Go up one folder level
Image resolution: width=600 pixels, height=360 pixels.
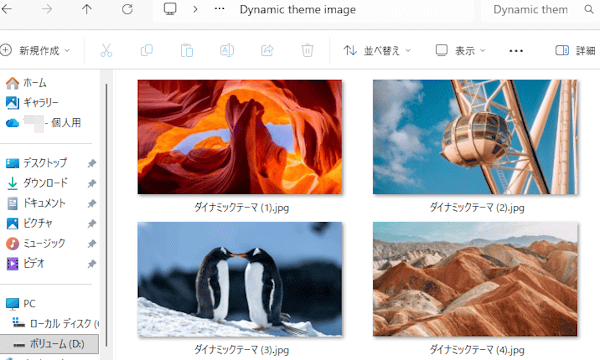87,9
